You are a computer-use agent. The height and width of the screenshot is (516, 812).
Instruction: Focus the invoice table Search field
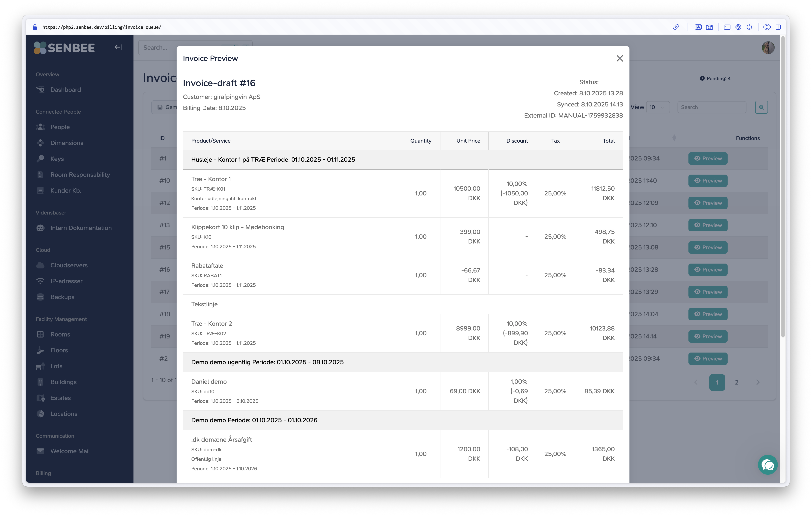(x=711, y=107)
